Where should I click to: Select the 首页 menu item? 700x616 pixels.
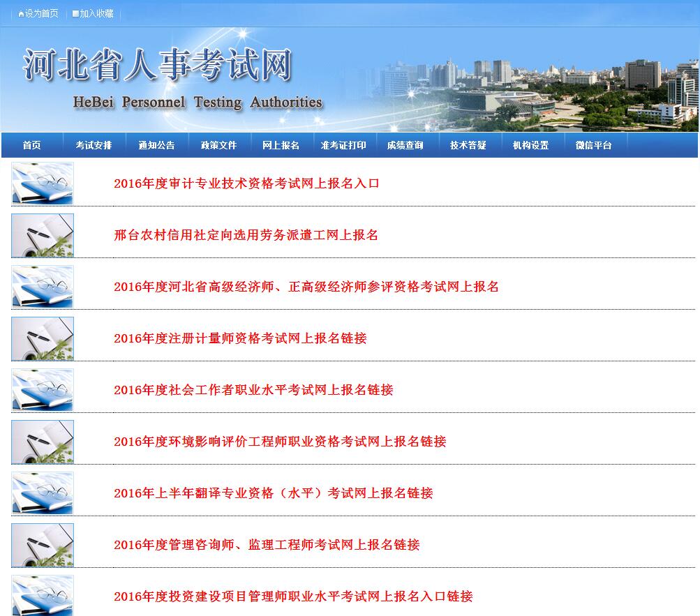pyautogui.click(x=29, y=145)
